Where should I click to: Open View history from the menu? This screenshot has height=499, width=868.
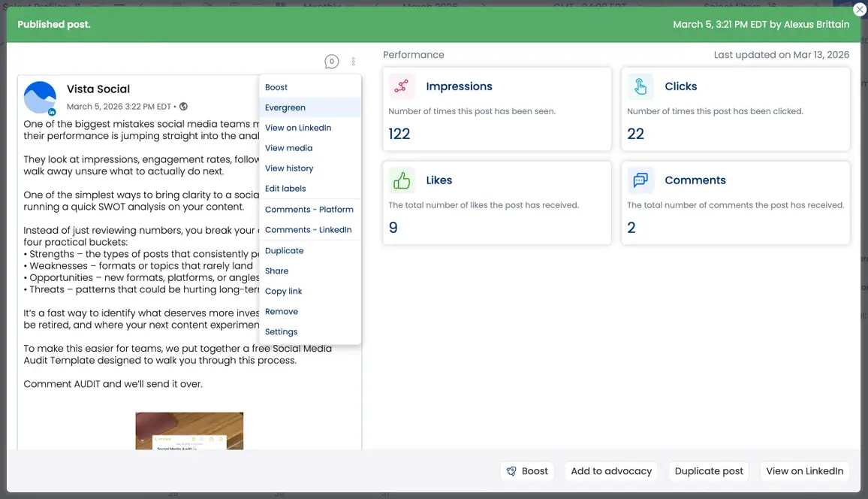click(x=289, y=168)
